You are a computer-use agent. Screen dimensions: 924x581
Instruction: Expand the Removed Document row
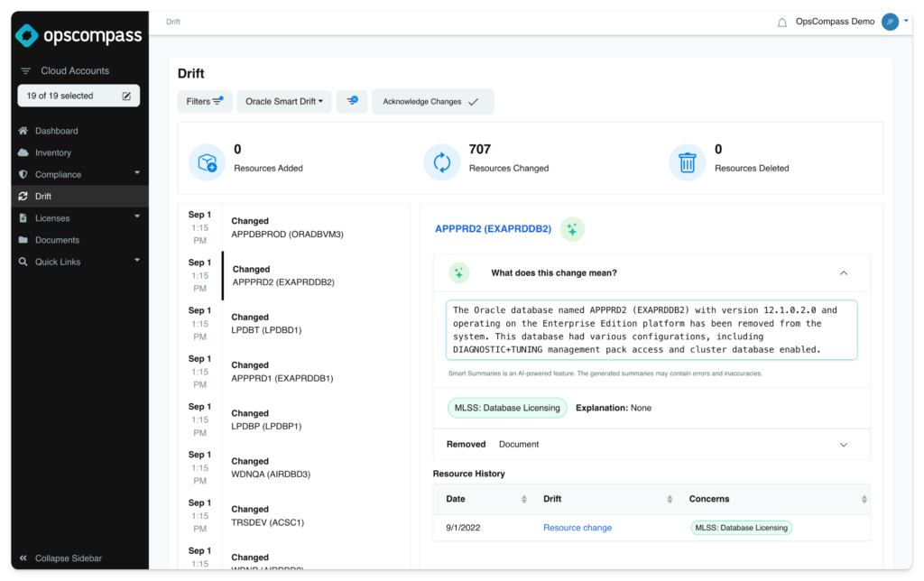tap(651, 444)
